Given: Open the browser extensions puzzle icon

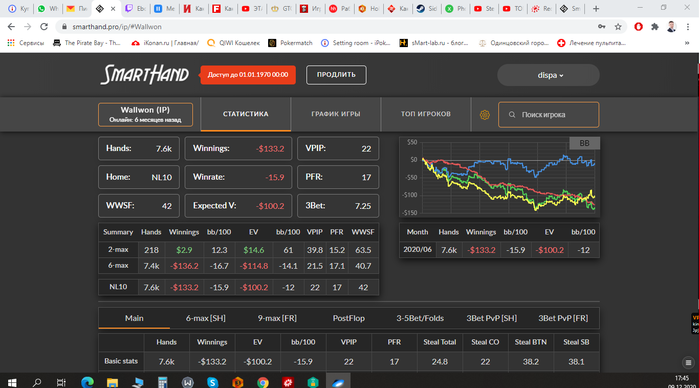Looking at the screenshot, I should point(654,27).
